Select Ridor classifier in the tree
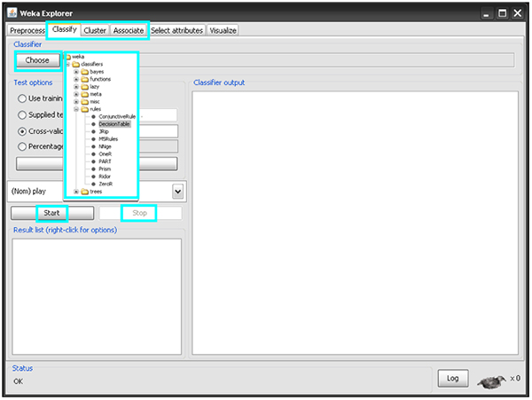 click(105, 176)
